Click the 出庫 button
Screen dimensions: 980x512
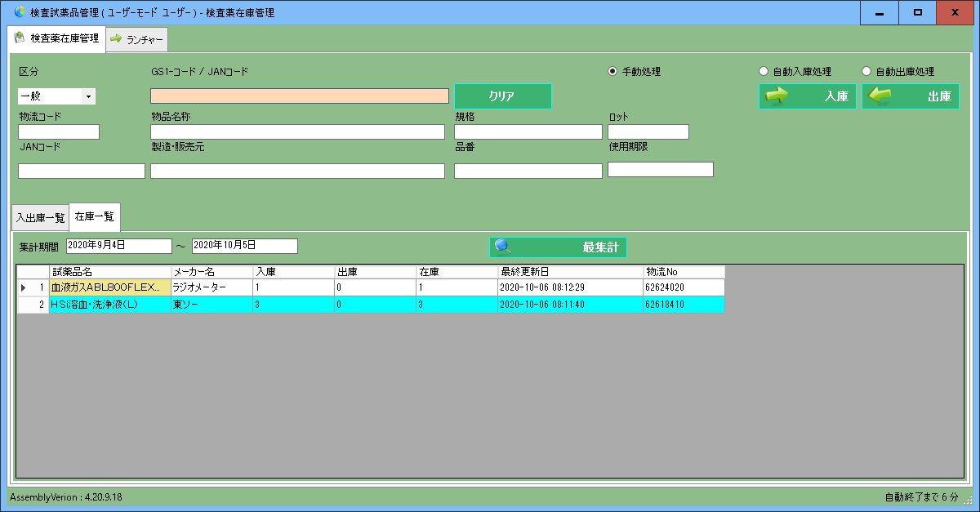[x=911, y=96]
